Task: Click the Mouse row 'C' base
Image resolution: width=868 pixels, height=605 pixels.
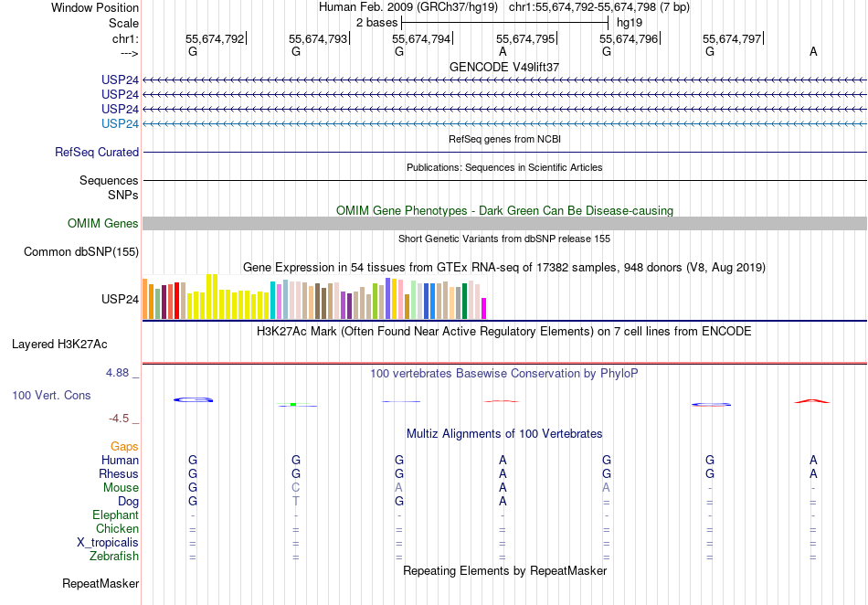Action: 295,488
